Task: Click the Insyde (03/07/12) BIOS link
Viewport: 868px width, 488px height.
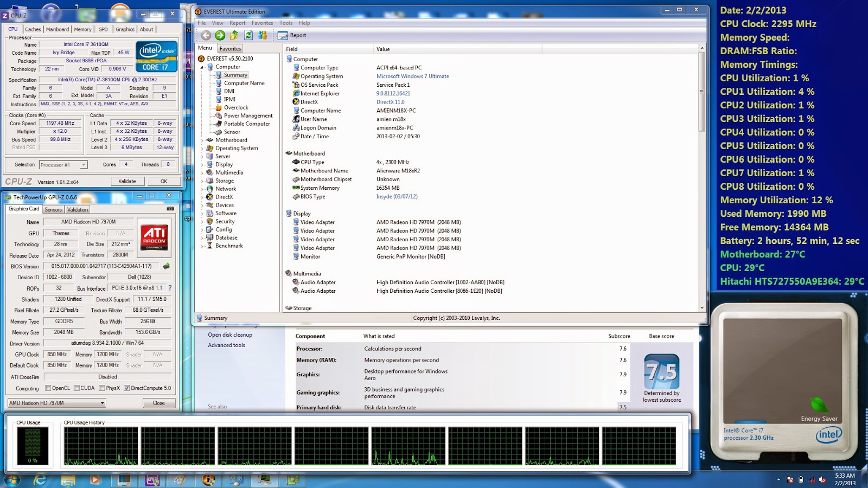Action: tap(397, 196)
